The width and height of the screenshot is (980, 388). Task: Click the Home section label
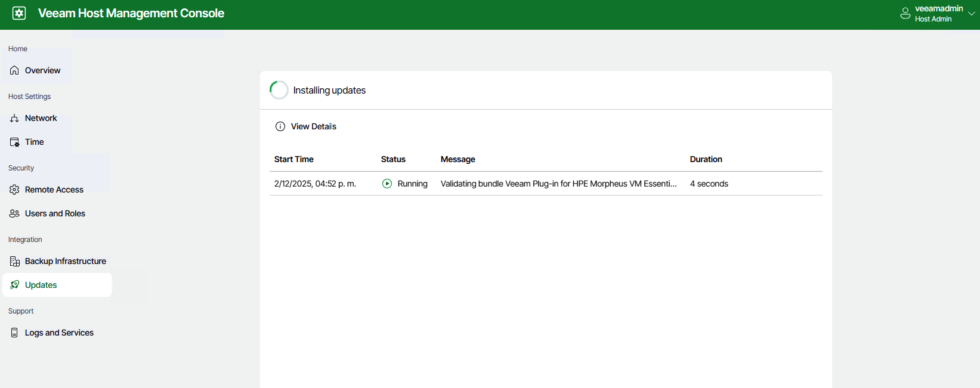coord(18,49)
